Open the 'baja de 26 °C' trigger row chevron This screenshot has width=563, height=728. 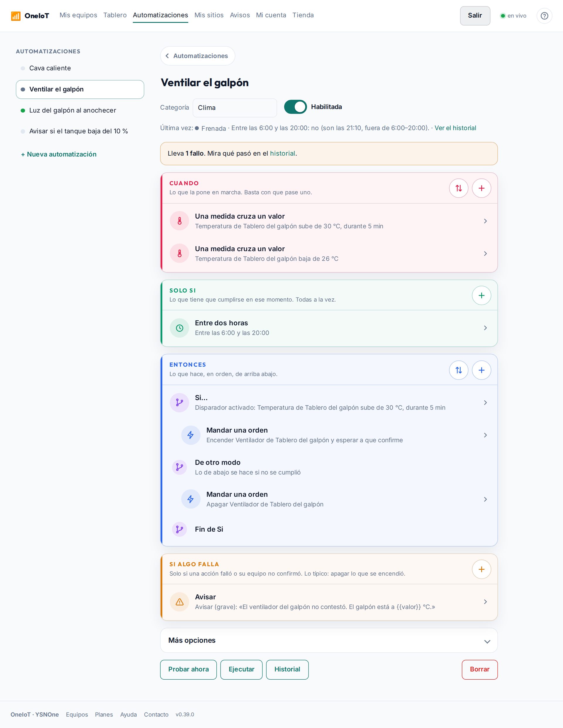485,254
